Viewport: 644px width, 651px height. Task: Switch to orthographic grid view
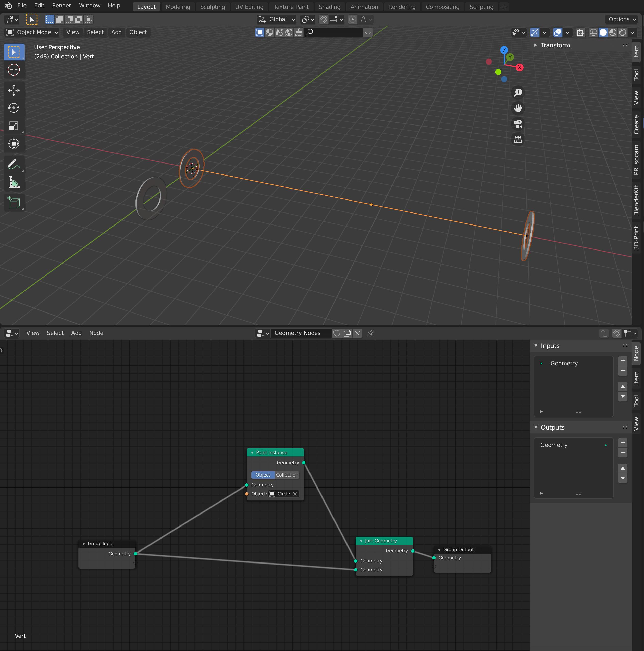pos(518,139)
